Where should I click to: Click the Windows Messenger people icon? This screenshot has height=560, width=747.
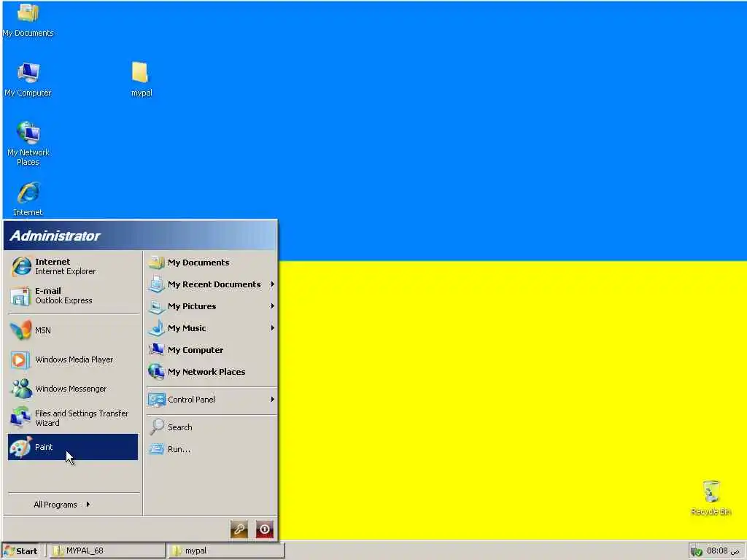point(21,389)
